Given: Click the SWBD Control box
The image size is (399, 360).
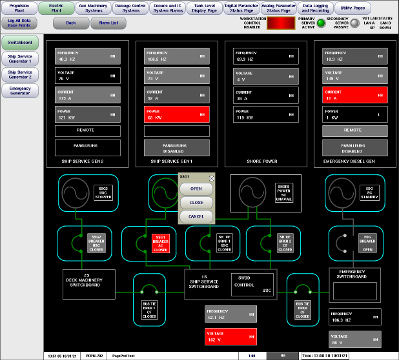Looking at the screenshot, I should click(252, 285).
